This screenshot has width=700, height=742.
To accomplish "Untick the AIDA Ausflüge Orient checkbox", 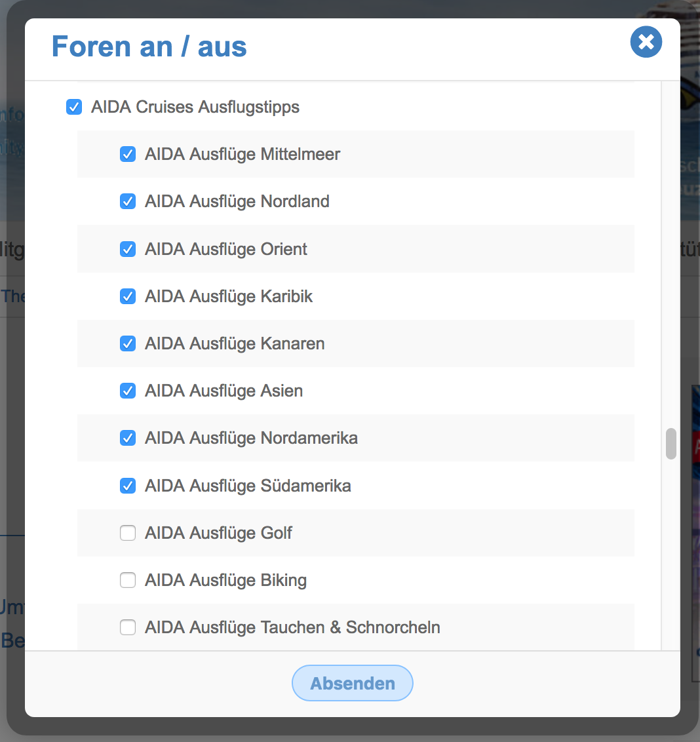I will pos(128,249).
